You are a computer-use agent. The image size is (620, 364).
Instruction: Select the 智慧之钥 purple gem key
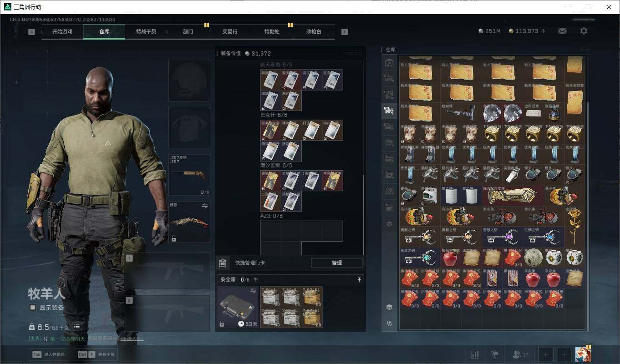[x=503, y=237]
